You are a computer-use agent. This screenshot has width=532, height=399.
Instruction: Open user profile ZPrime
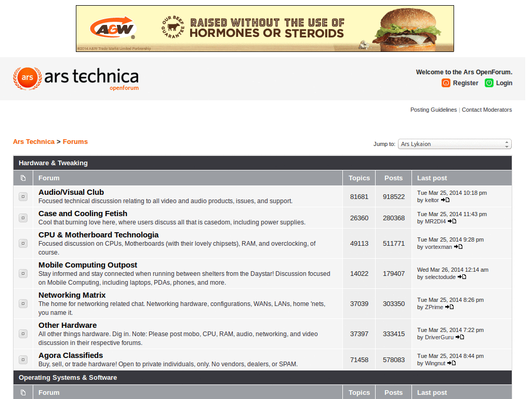(x=434, y=308)
